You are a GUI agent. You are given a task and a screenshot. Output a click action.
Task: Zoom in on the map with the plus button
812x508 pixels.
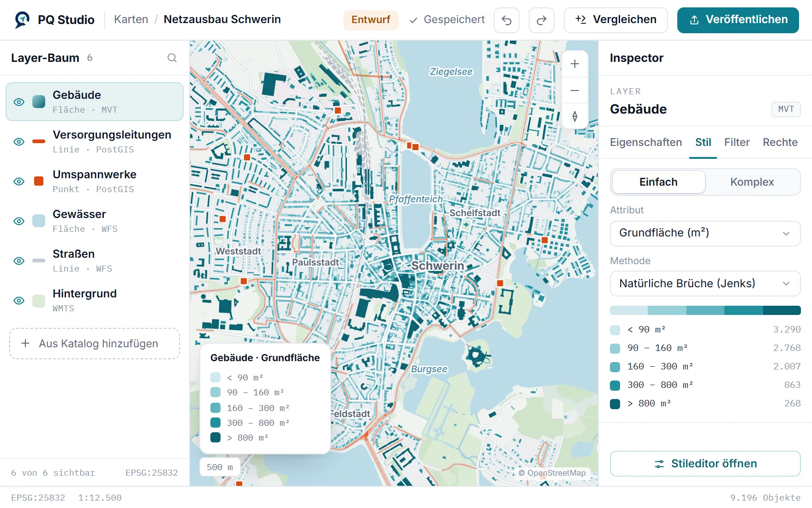click(x=575, y=64)
